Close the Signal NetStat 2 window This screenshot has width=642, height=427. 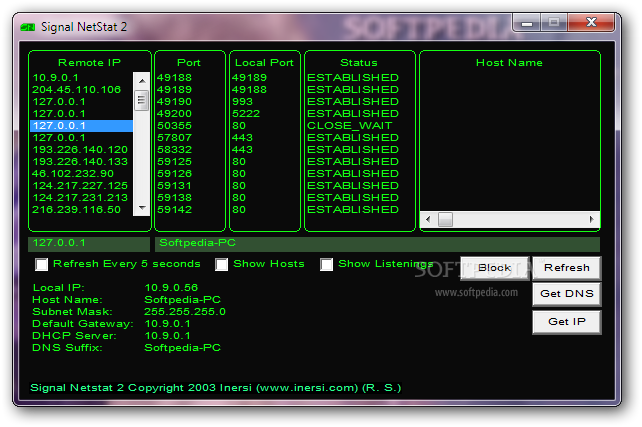coord(591,22)
